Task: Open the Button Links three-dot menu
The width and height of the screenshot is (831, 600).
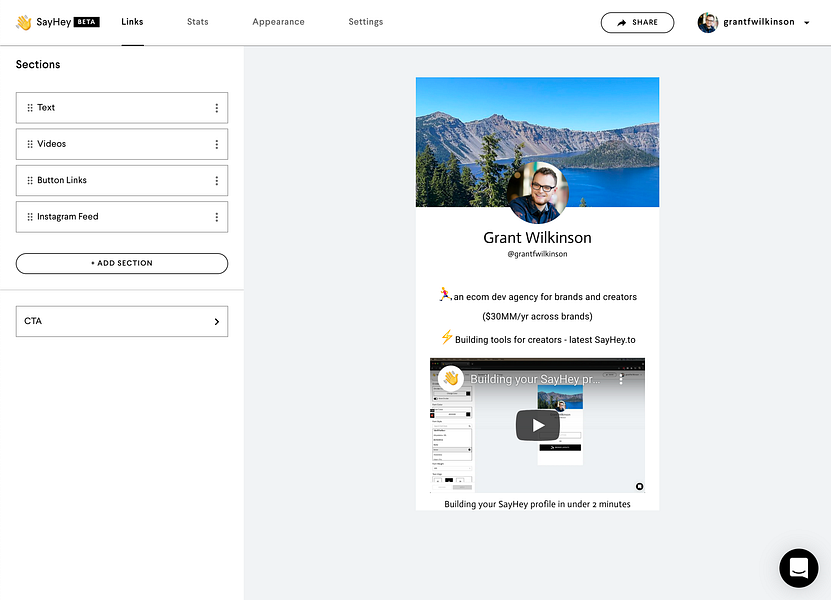Action: 216,181
